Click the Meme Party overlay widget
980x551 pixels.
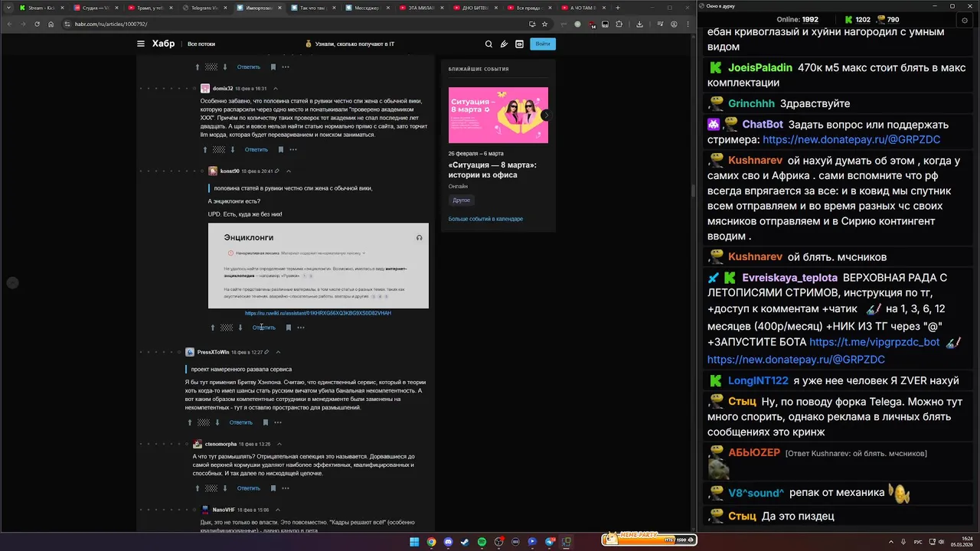(648, 540)
